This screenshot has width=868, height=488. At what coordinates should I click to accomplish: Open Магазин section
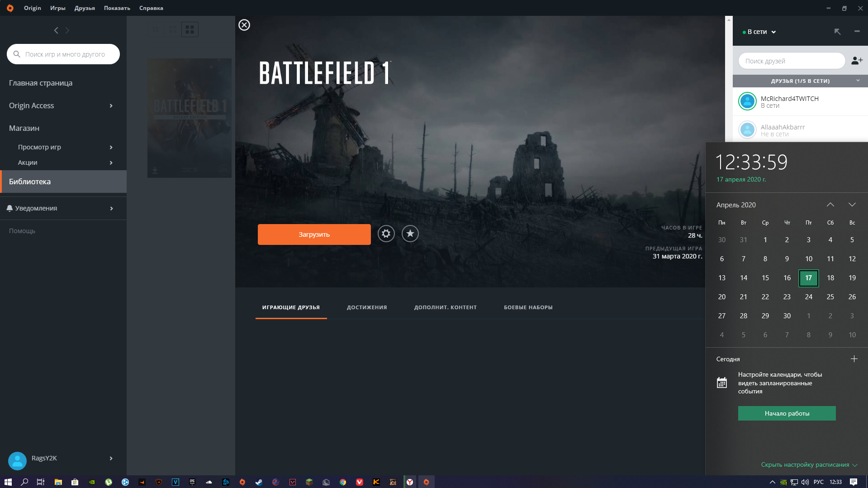[24, 128]
